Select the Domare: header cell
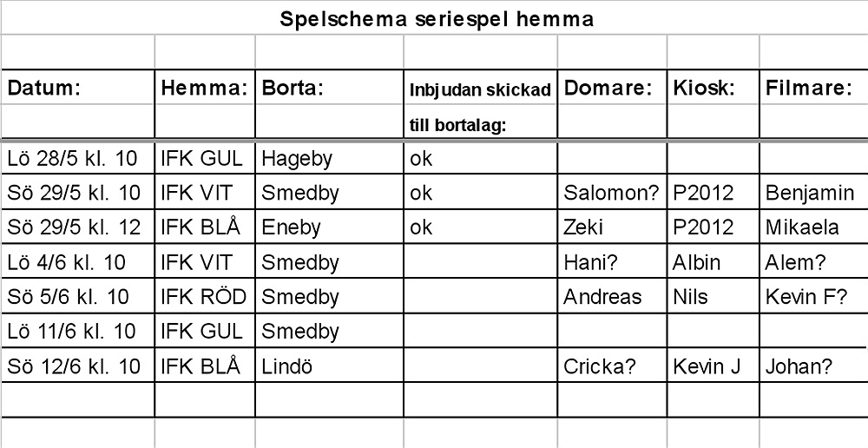The image size is (868, 448). click(x=612, y=88)
